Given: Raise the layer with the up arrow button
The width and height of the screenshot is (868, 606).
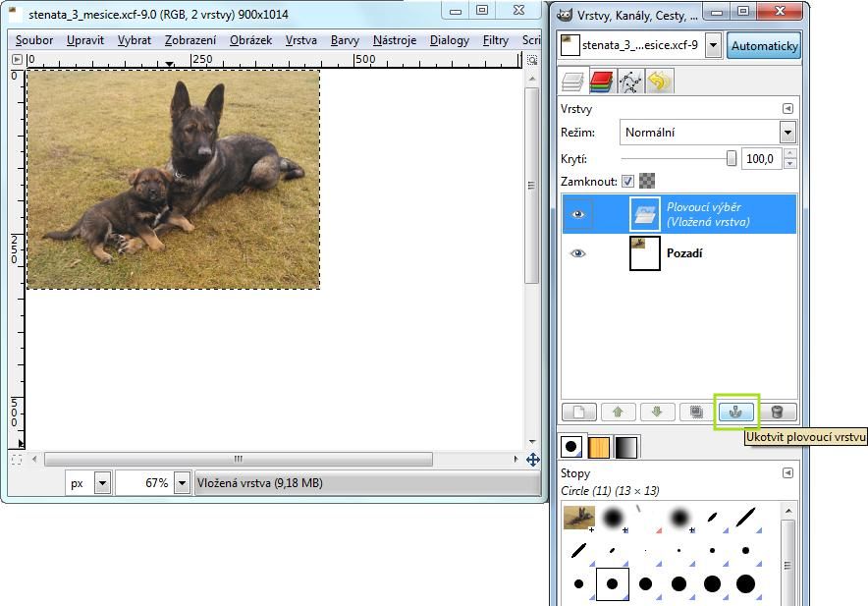Looking at the screenshot, I should 618,413.
